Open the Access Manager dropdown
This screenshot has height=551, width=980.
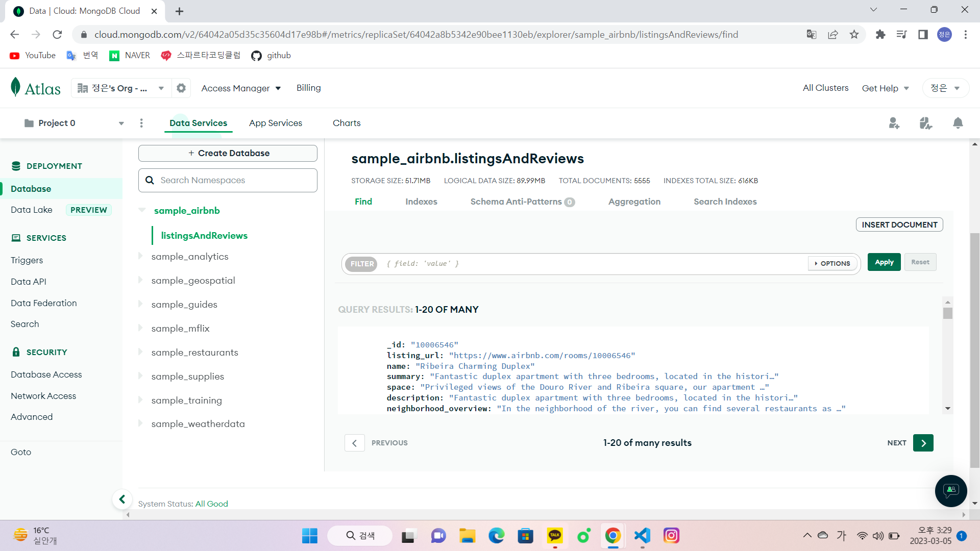241,88
